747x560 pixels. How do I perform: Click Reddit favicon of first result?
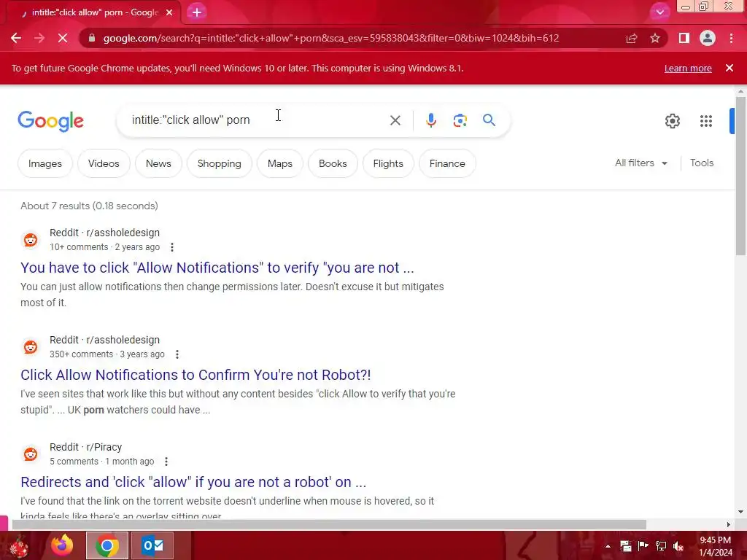click(x=31, y=239)
